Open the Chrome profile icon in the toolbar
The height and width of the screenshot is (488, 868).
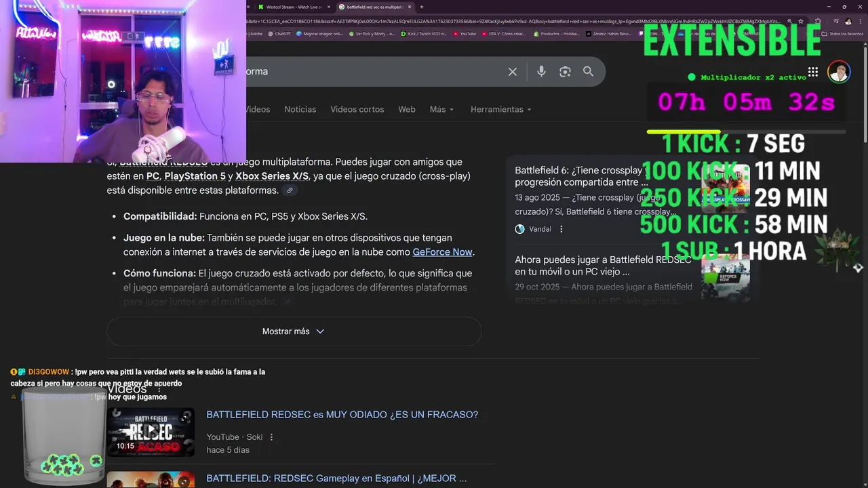click(848, 22)
